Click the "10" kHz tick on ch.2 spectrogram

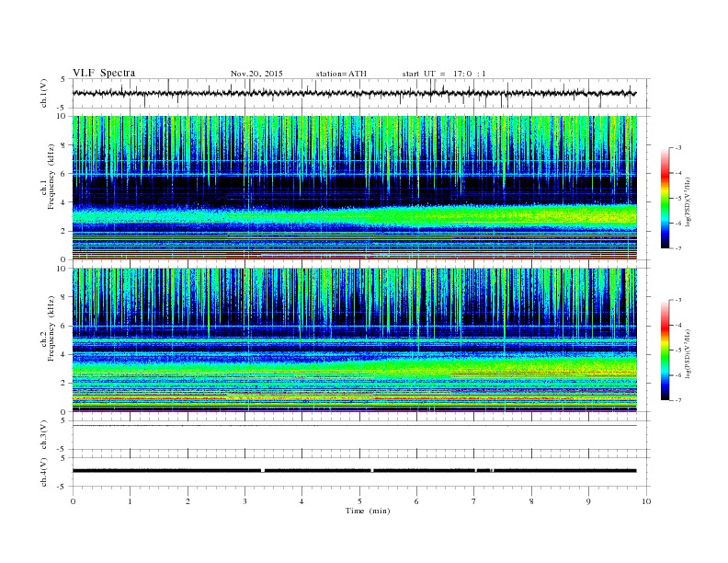62,268
